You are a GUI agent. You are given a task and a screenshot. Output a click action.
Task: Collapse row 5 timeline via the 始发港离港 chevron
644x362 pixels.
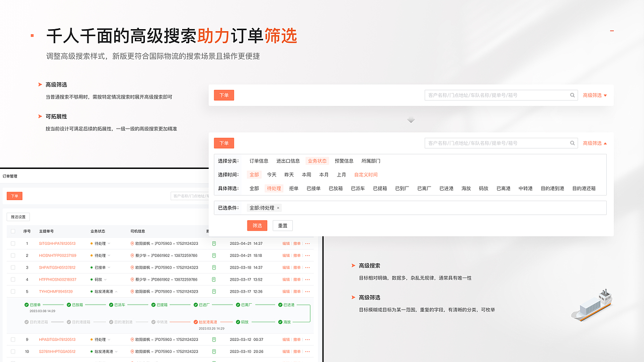(117, 292)
